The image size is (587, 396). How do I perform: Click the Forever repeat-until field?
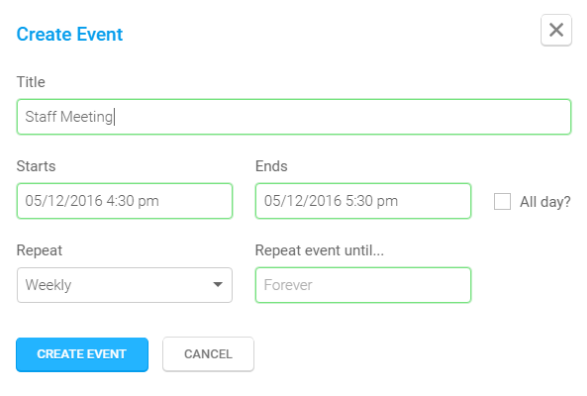click(363, 285)
